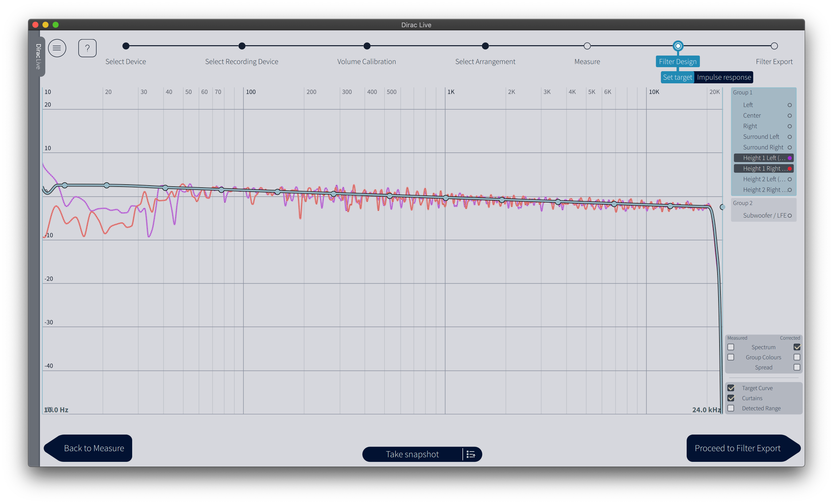Click Back to Measure button
833x504 pixels.
(x=88, y=448)
